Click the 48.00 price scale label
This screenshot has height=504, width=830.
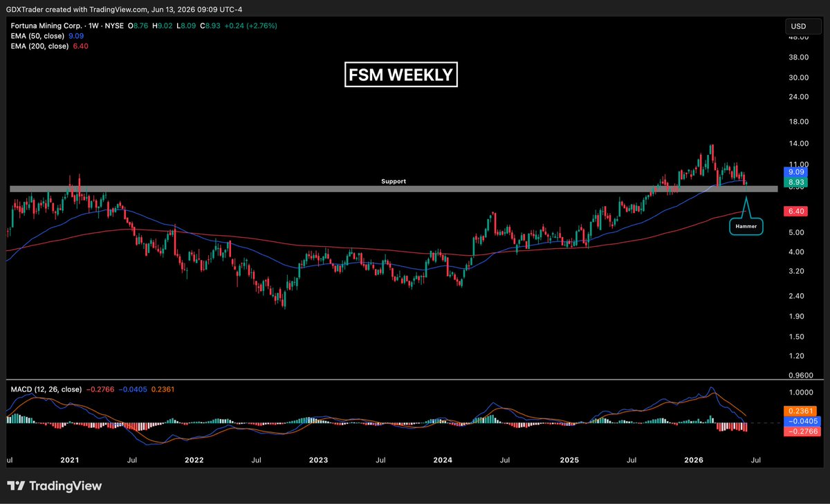coord(797,38)
